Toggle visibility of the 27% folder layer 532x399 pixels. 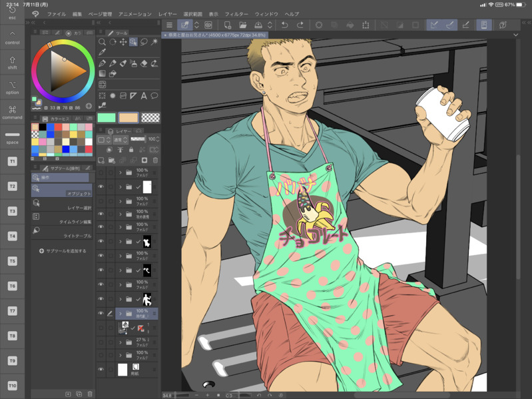coord(101,342)
